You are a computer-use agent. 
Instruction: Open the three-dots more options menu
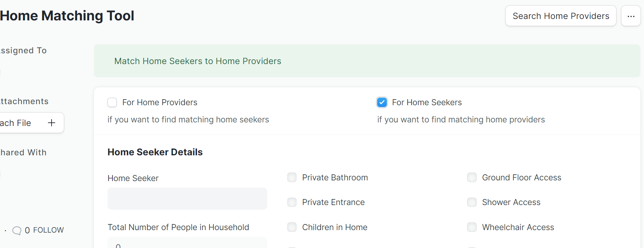631,16
